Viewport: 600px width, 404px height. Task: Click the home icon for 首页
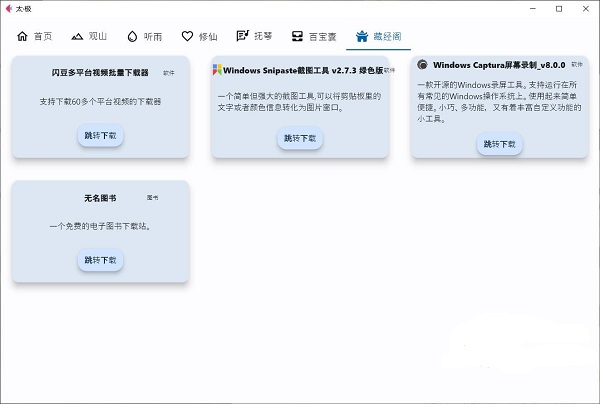(x=22, y=36)
